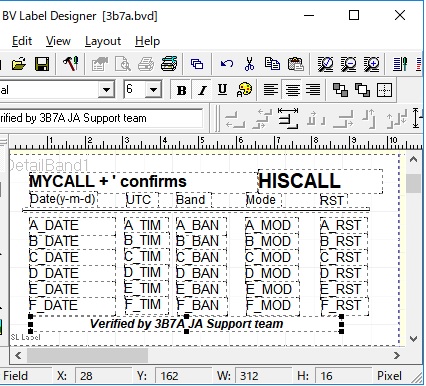426x386 pixels.
Task: Open file with the folder icon
Action: click(19, 64)
